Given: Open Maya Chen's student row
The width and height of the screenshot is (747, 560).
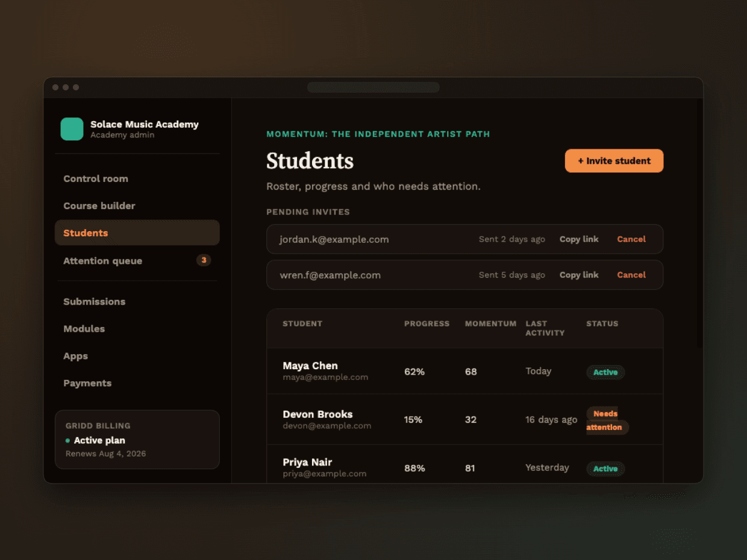Looking at the screenshot, I should pyautogui.click(x=464, y=371).
